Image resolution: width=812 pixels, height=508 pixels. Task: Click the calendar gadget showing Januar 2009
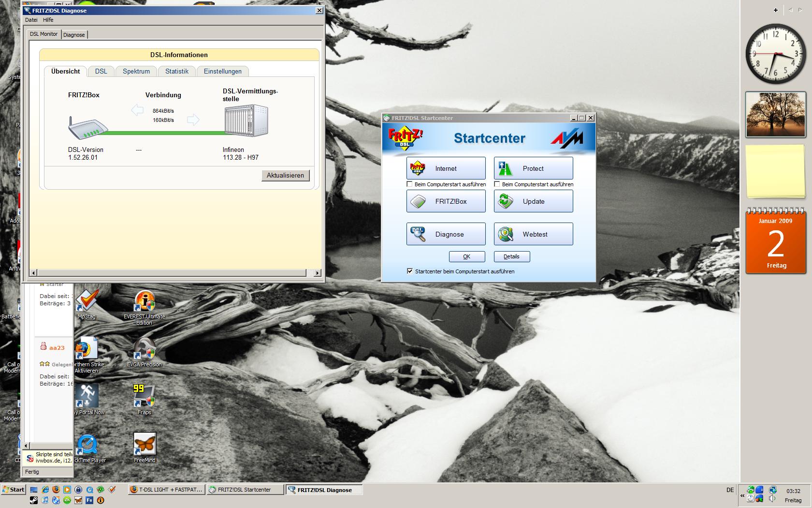tap(776, 241)
